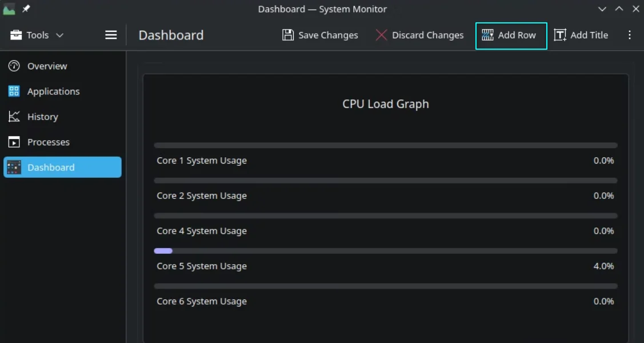Click the Core 6 System Usage bar

point(386,286)
